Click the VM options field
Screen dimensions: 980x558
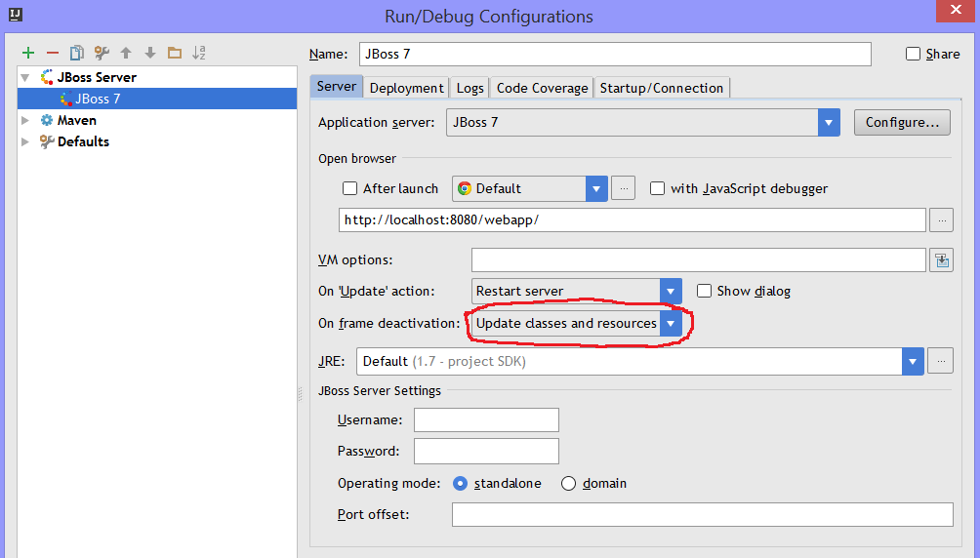[698, 259]
